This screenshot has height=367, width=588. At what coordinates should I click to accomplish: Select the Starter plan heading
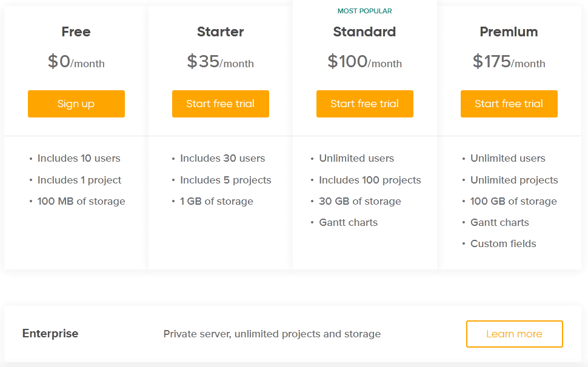(x=220, y=31)
